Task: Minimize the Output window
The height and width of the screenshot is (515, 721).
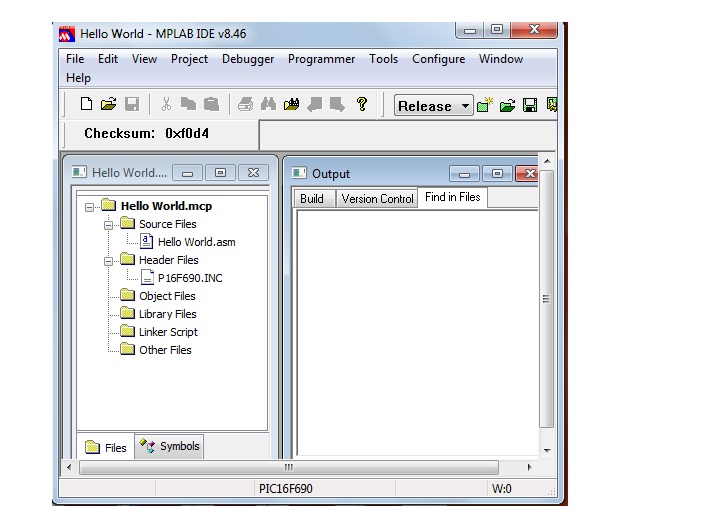Action: click(464, 174)
